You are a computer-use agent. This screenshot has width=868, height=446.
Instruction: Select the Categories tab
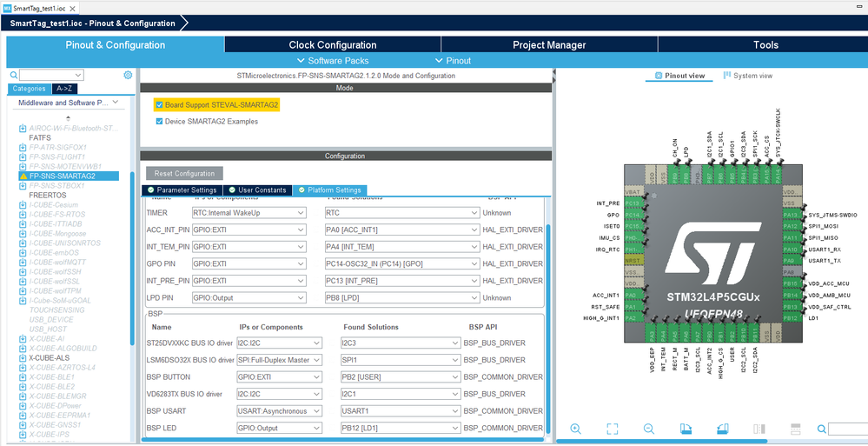(x=29, y=89)
